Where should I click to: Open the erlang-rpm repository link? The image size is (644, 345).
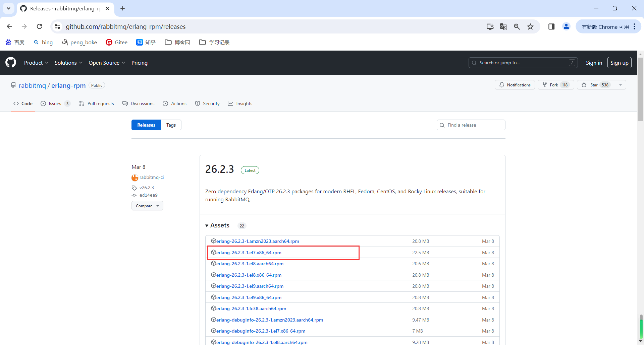(x=68, y=85)
